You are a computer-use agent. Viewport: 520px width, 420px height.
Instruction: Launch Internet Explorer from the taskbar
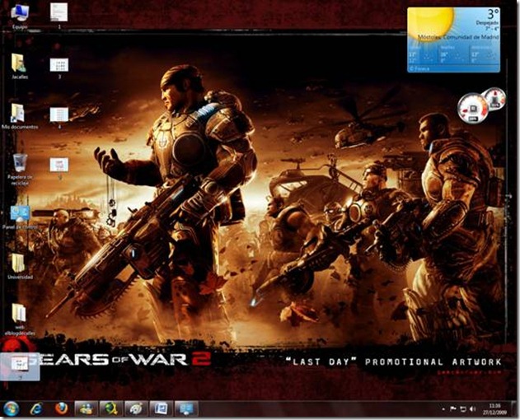(x=36, y=408)
